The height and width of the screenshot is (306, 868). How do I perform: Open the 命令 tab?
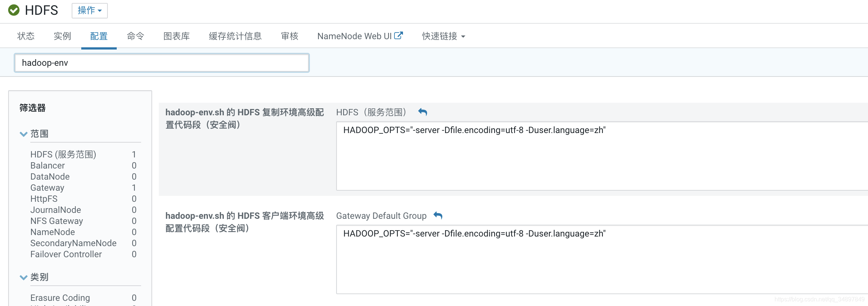point(136,36)
